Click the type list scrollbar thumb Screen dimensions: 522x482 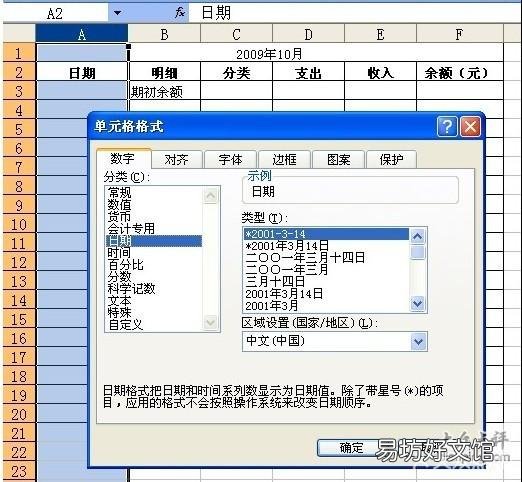[418, 252]
